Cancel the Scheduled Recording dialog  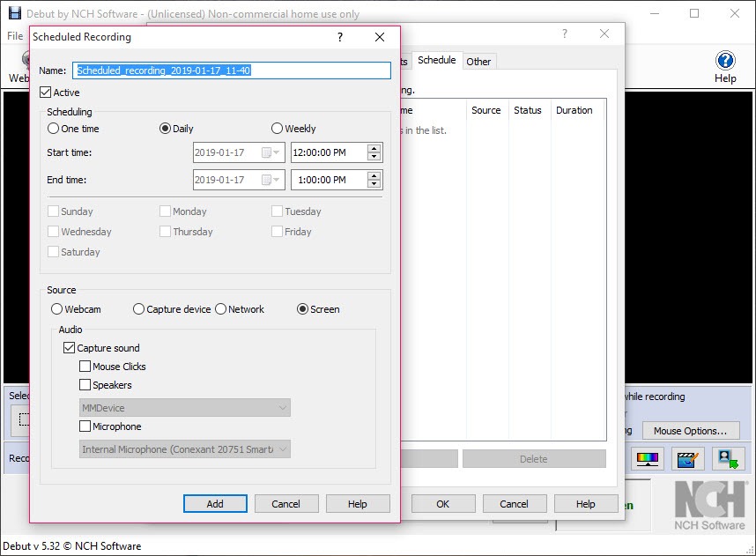(x=285, y=504)
